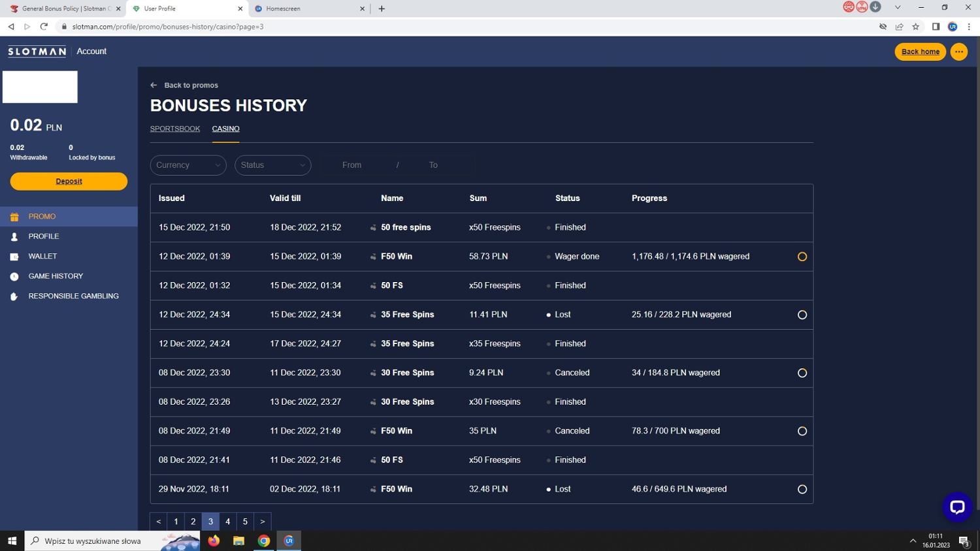Open the Profile menu item in sidebar
Screen dimensions: 980x551
pyautogui.click(x=43, y=236)
